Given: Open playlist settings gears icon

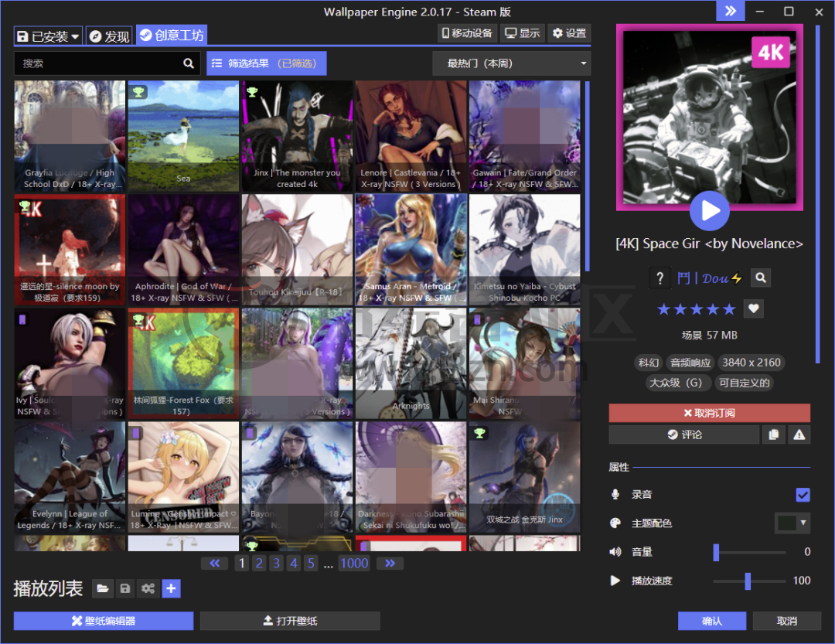Looking at the screenshot, I should (148, 588).
